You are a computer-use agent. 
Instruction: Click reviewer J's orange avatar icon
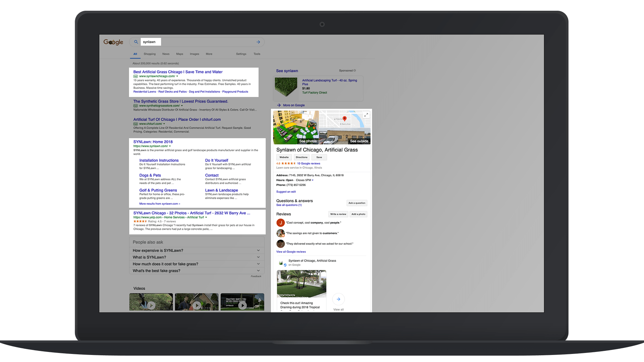280,223
